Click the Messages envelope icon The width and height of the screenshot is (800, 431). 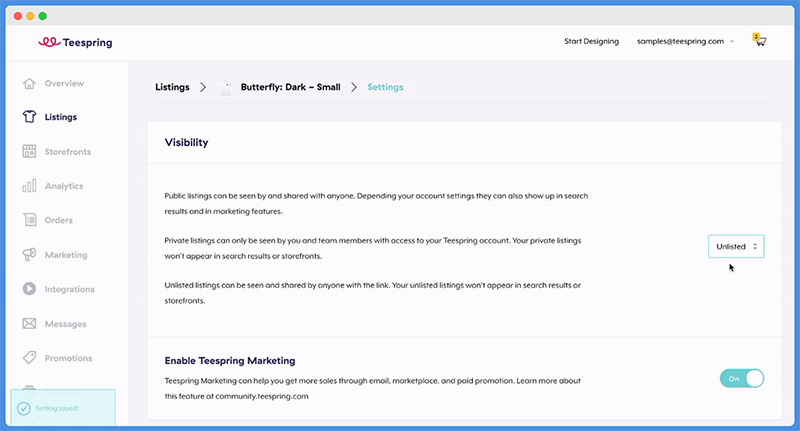coord(29,323)
